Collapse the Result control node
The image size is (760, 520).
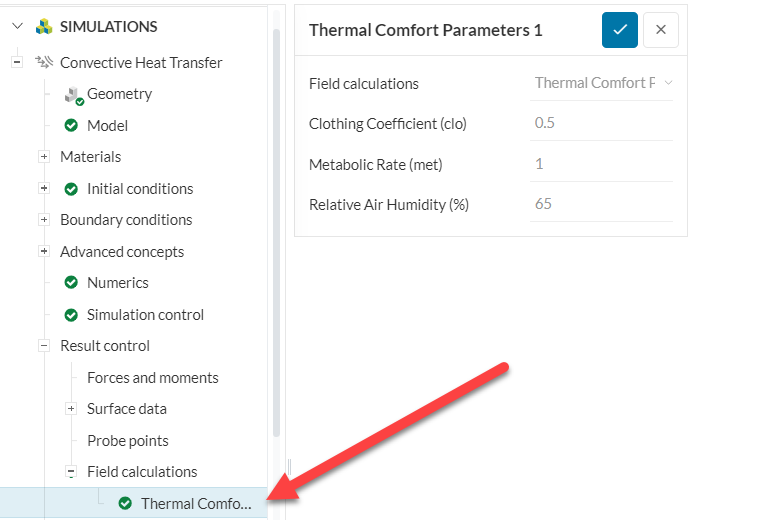click(44, 346)
